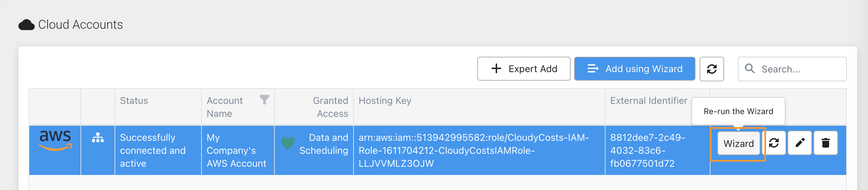Open the Expert Add dialog

(x=524, y=69)
